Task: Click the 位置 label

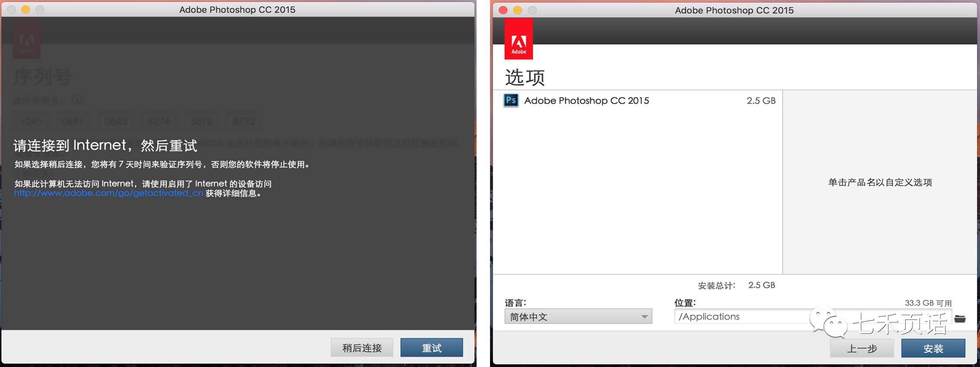Action: [x=685, y=303]
